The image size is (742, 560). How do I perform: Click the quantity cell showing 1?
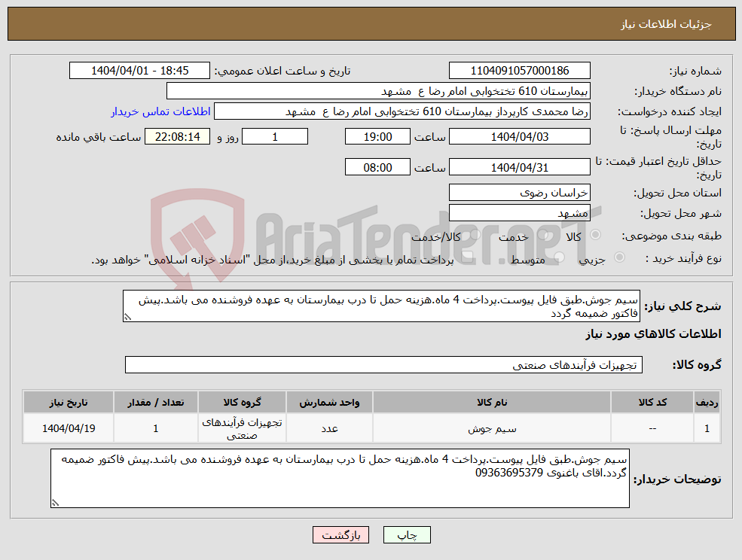tap(156, 428)
